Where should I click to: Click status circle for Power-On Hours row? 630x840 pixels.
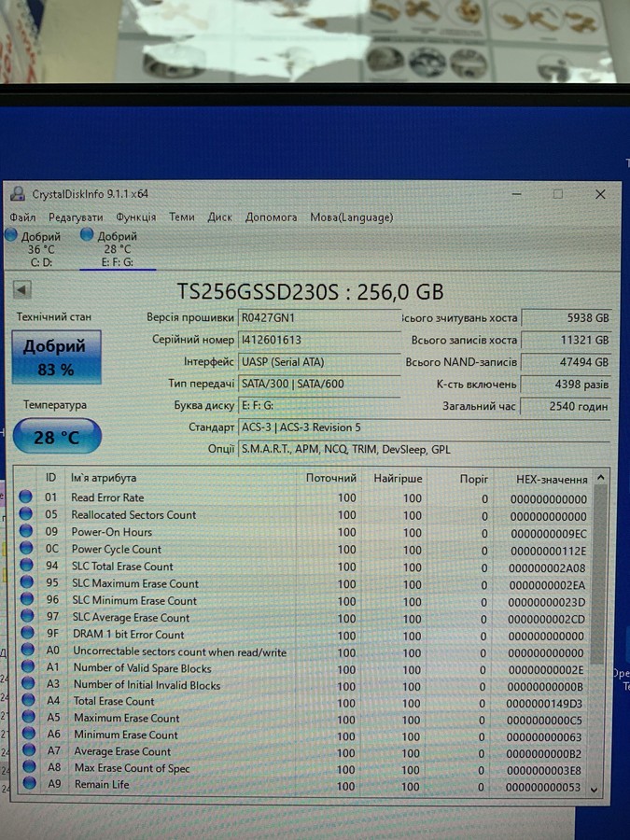point(26,531)
